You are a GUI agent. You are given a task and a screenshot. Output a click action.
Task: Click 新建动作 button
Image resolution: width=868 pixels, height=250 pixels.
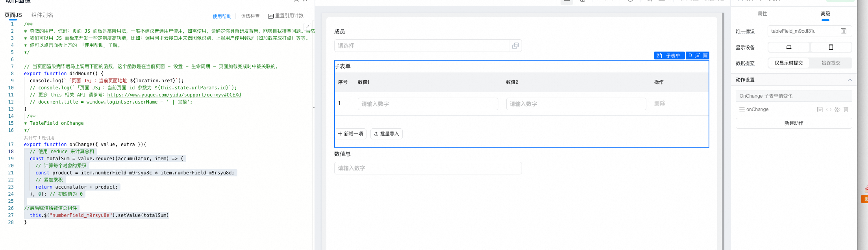[x=794, y=123]
